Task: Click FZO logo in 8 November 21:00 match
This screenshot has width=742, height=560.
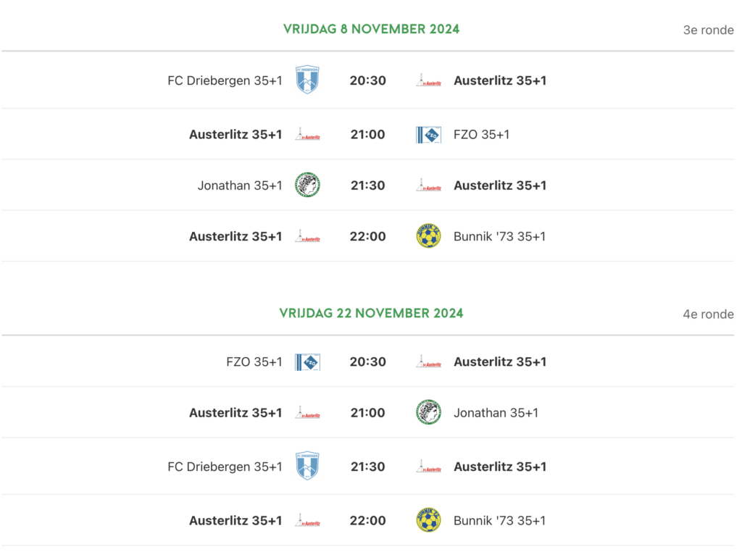Action: 428,134
